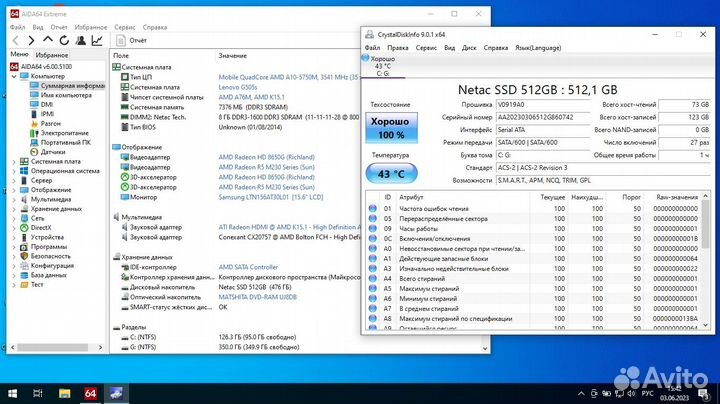
Task: Open Язык(Language) menu in CrystalDiskInfo
Action: (538, 48)
